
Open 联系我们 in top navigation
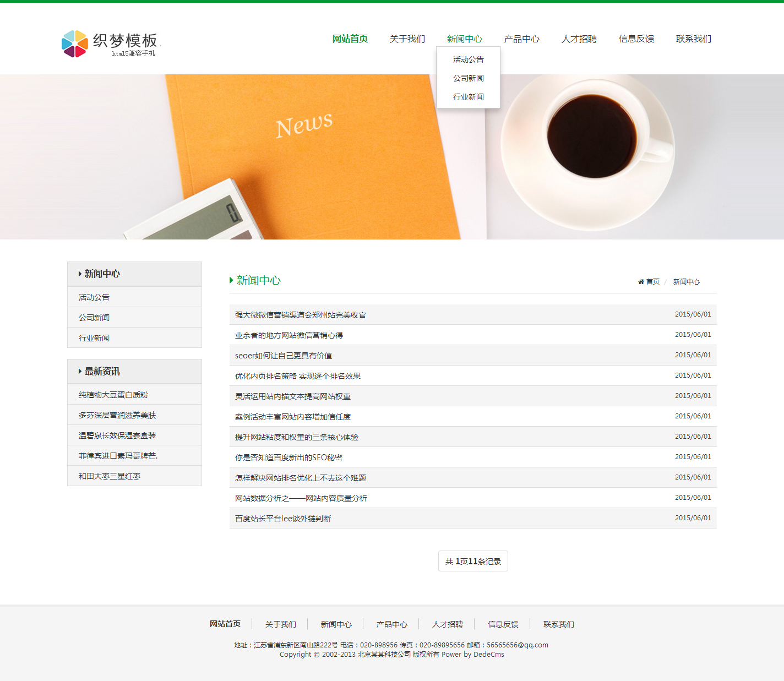click(693, 39)
